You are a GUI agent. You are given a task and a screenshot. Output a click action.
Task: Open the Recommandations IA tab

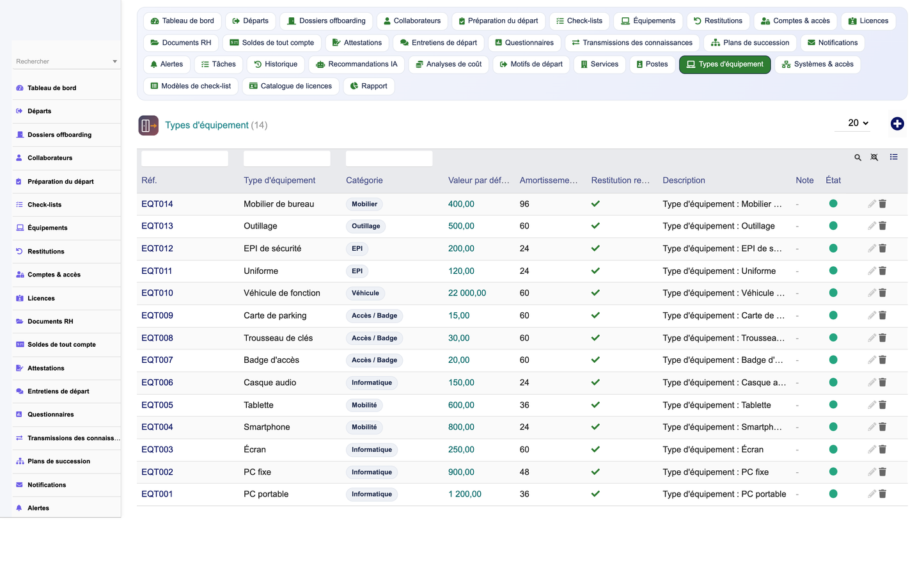357,64
